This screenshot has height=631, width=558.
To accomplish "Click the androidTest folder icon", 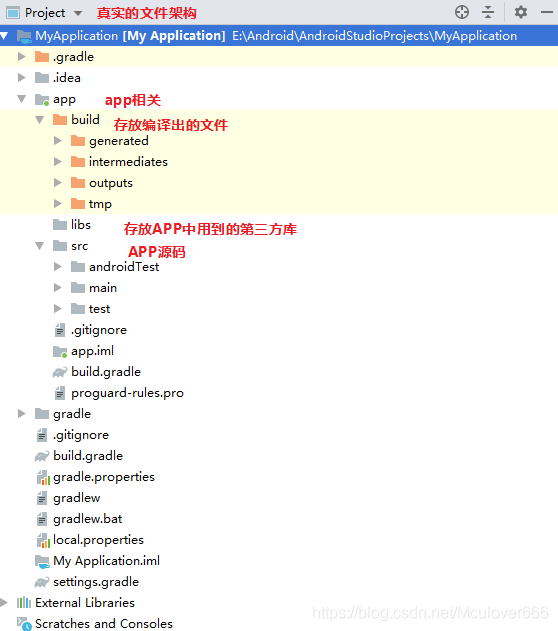I will (x=78, y=267).
